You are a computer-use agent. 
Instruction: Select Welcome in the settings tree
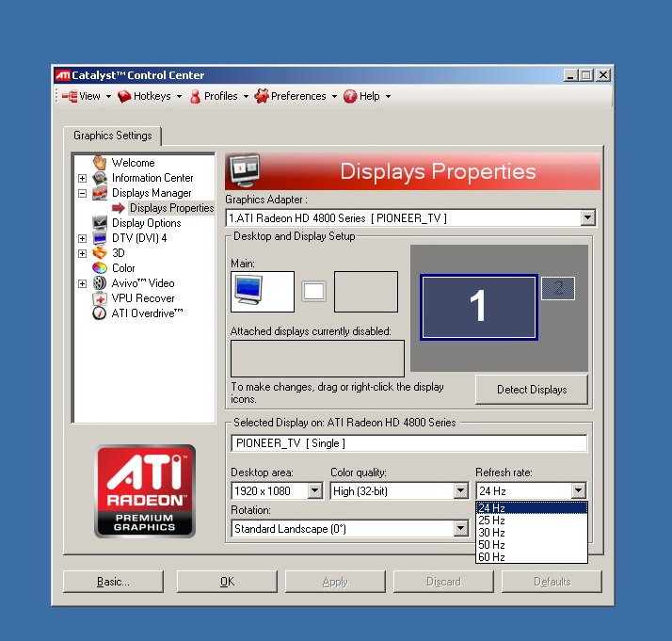pyautogui.click(x=134, y=163)
